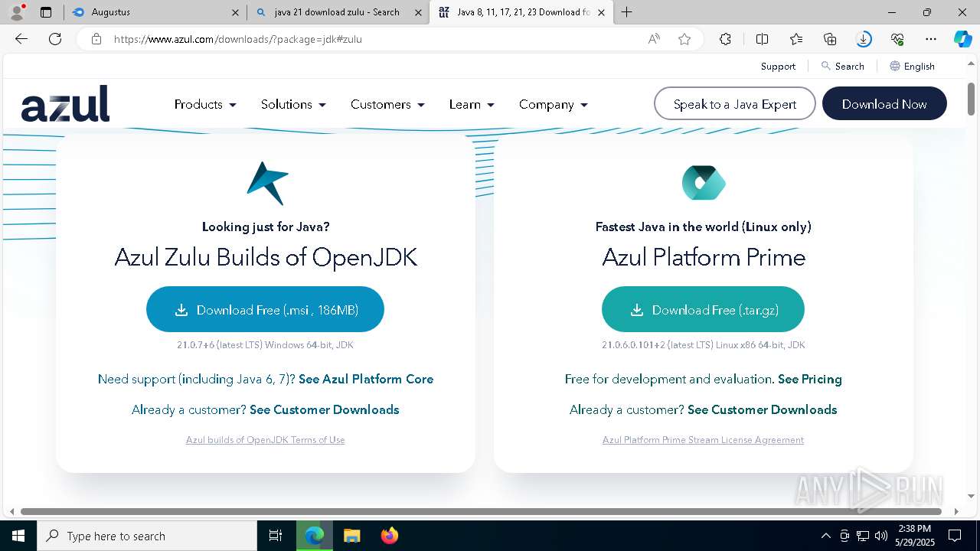Screen dimensions: 980x551
Task: Expand the Customers menu
Action: coord(387,104)
